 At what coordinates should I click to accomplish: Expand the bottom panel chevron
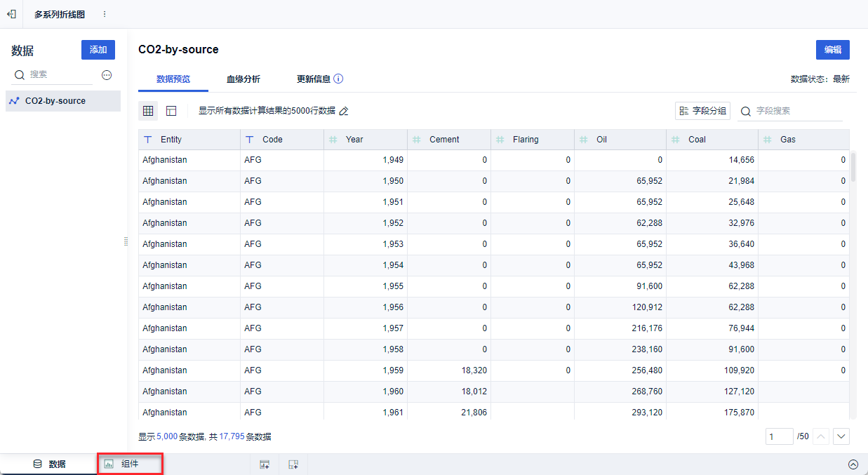853,464
